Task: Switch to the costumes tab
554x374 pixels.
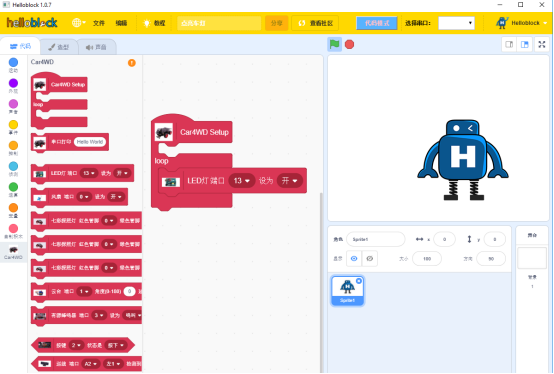Action: (x=59, y=47)
